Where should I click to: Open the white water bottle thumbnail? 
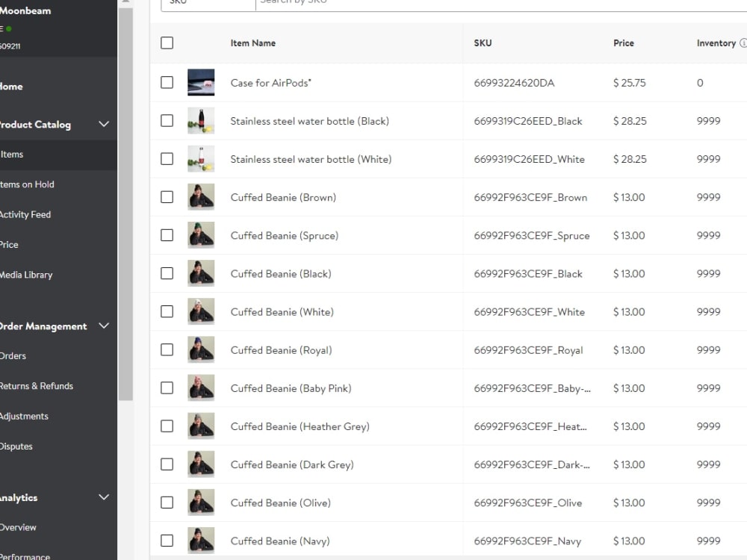201,158
